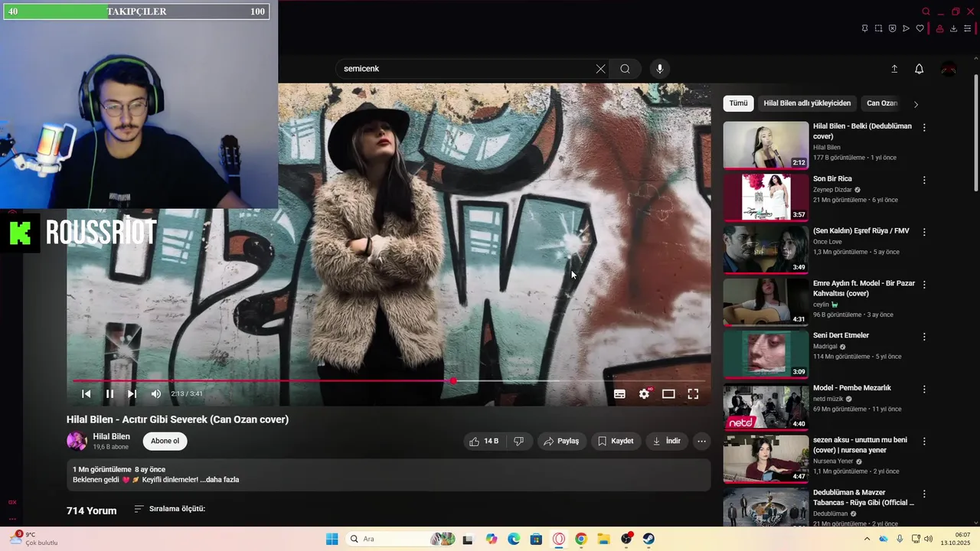Open the Windows Start menu
This screenshot has width=980, height=551.
click(332, 540)
